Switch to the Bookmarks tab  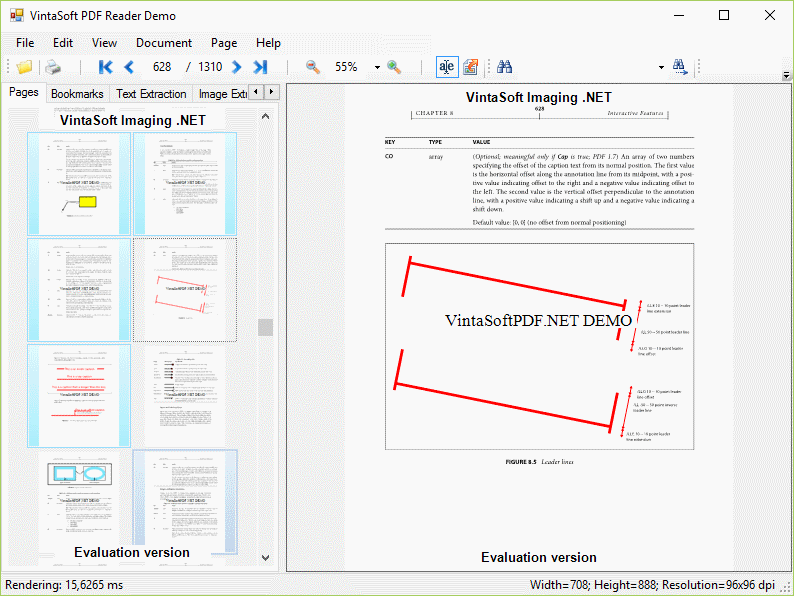[77, 94]
